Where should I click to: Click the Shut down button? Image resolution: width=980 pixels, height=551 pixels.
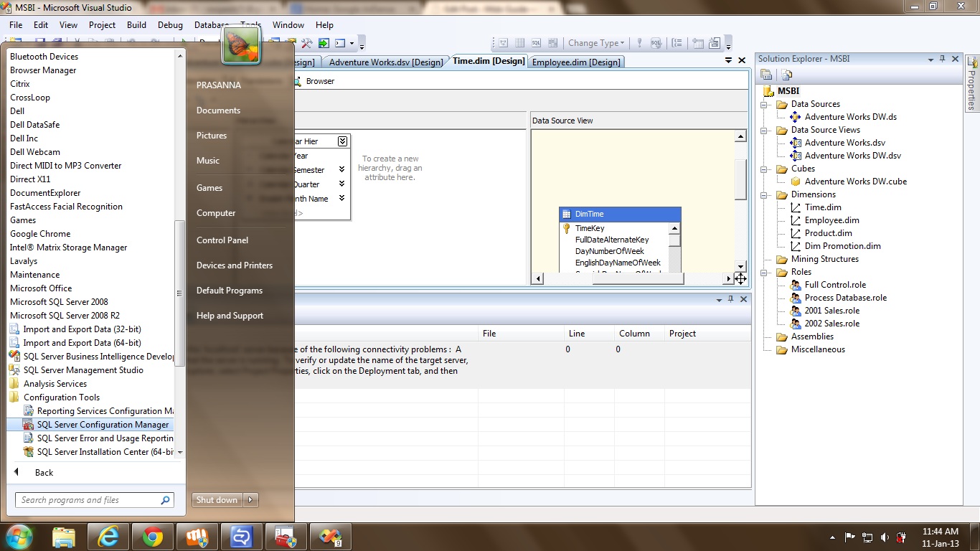pyautogui.click(x=217, y=500)
